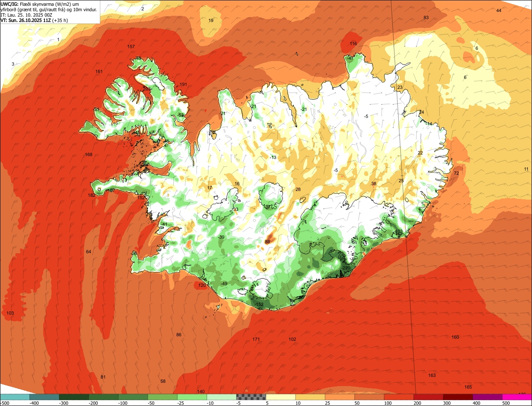Click the legend swatch between -400 and -300
This screenshot has width=532, height=406.
[x=44, y=397]
